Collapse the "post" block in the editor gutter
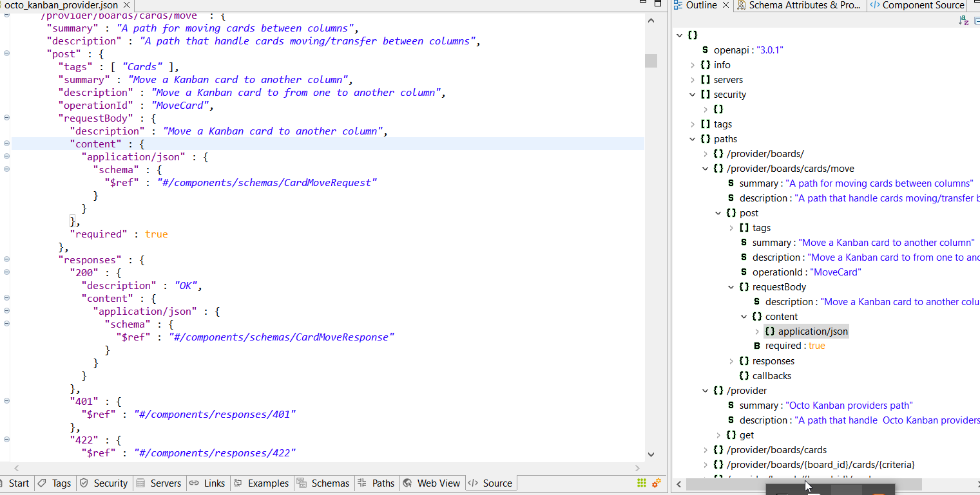This screenshot has width=980, height=495. [x=6, y=53]
